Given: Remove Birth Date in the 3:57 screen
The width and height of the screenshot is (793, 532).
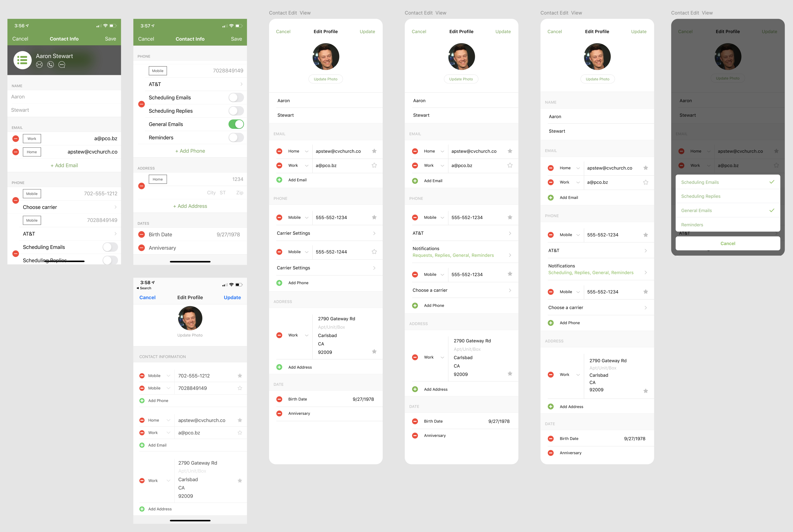Looking at the screenshot, I should coord(142,235).
